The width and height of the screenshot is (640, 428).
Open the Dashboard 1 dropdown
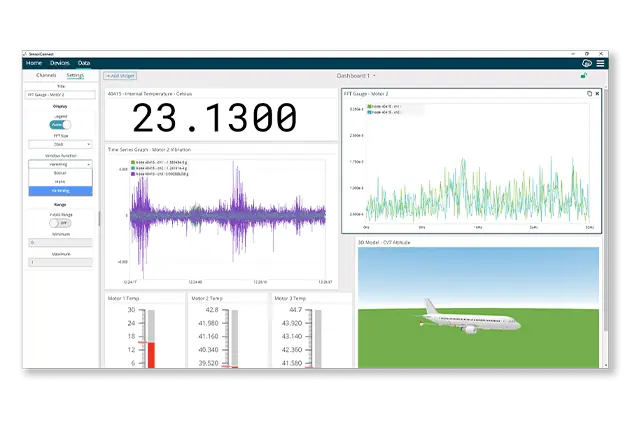pos(356,76)
